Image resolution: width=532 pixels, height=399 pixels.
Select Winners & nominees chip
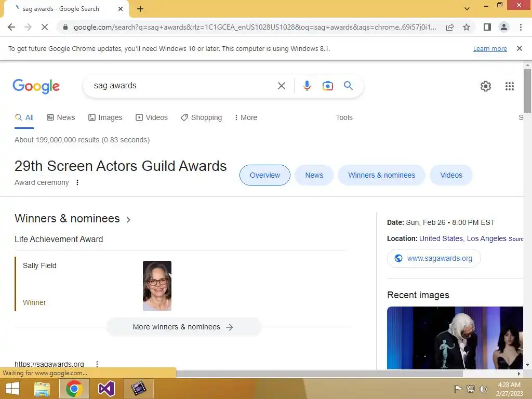(382, 175)
